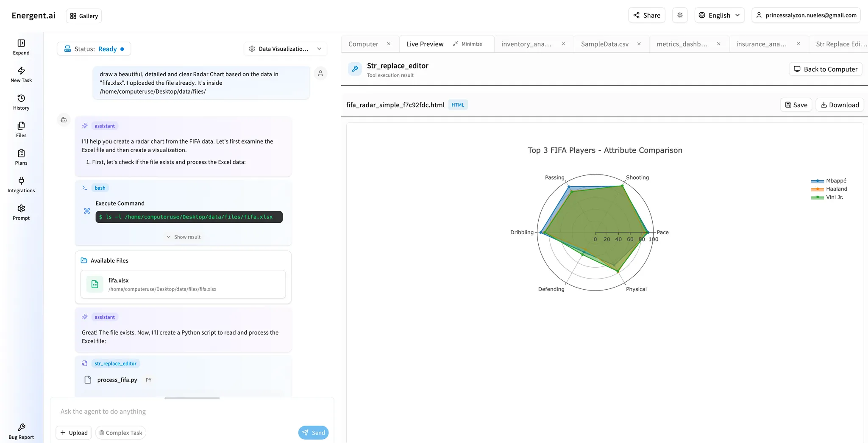Switch to the SampleData.csv tab

pos(604,44)
